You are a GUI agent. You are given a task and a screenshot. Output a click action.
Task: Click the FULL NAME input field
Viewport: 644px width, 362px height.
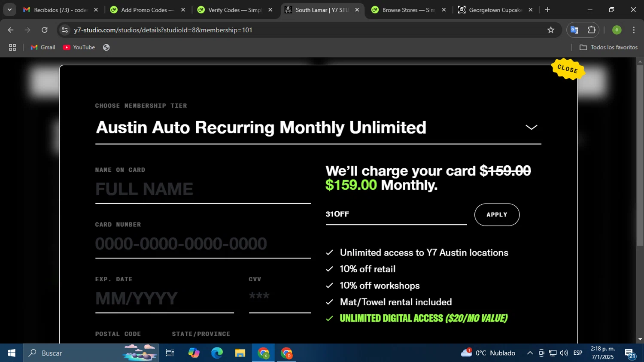(x=203, y=189)
